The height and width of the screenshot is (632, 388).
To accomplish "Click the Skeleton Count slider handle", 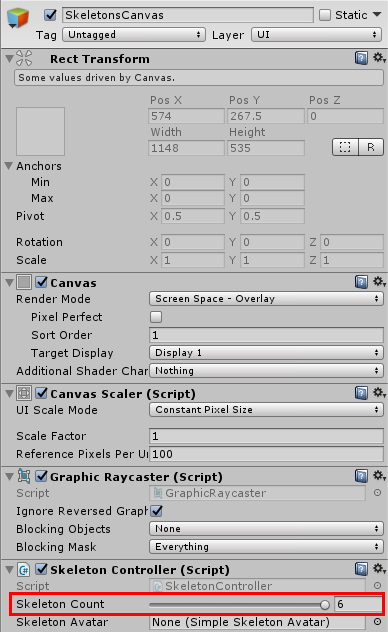I will click(x=325, y=605).
